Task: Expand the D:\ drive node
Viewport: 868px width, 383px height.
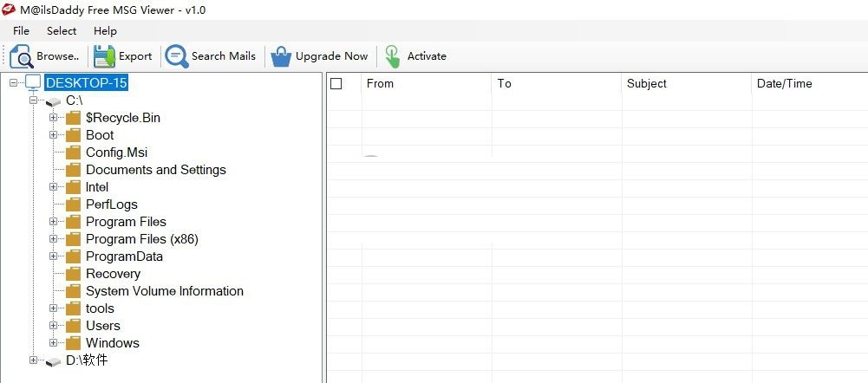Action: click(33, 360)
